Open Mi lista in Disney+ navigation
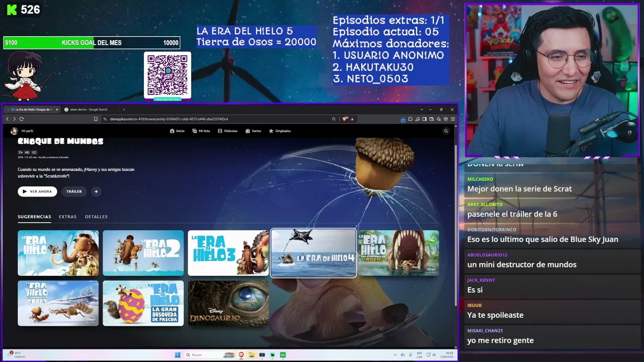 201,131
